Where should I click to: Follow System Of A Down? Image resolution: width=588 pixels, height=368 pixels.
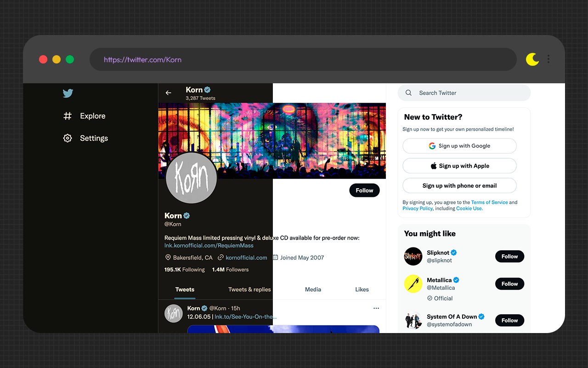click(509, 320)
